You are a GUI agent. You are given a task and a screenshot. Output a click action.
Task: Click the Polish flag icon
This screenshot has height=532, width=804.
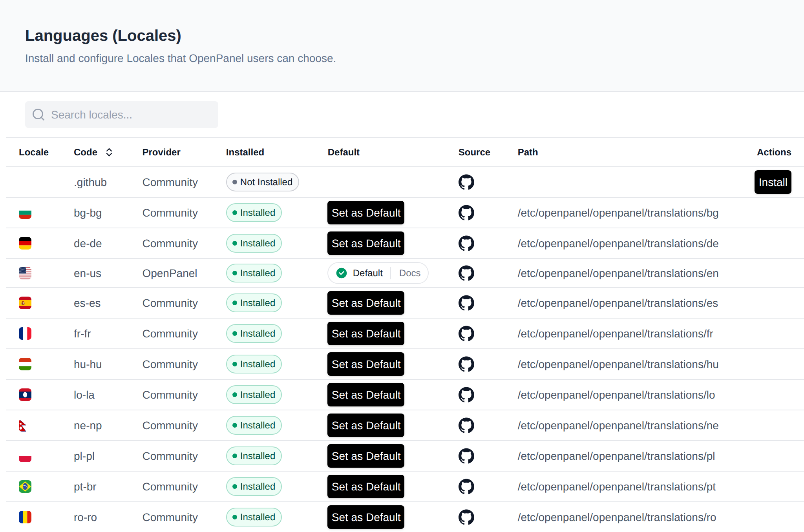click(25, 456)
